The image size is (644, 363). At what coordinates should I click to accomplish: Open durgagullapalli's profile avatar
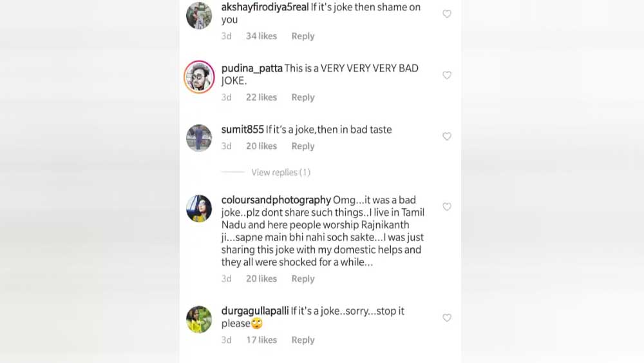point(199,319)
